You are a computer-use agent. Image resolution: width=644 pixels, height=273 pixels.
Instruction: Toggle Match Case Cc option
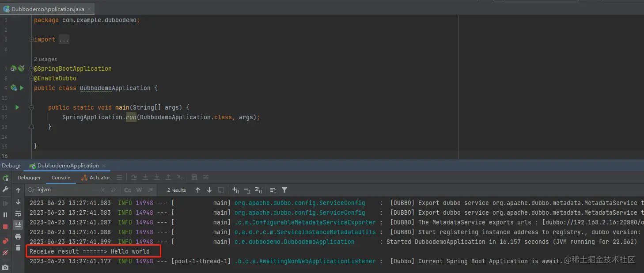coord(128,190)
